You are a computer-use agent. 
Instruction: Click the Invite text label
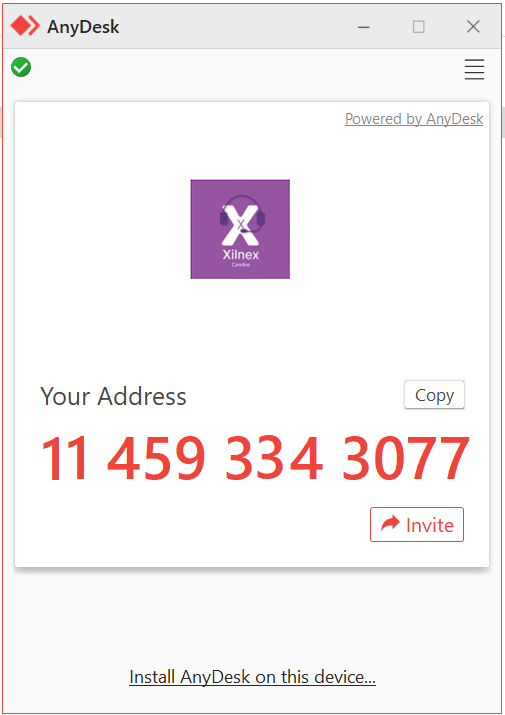[430, 525]
